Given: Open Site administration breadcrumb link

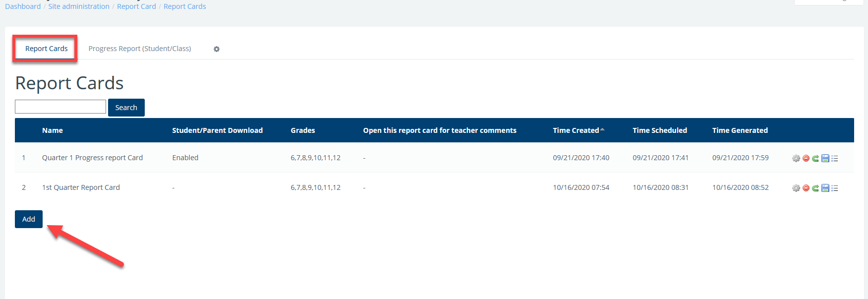Looking at the screenshot, I should coord(79,6).
